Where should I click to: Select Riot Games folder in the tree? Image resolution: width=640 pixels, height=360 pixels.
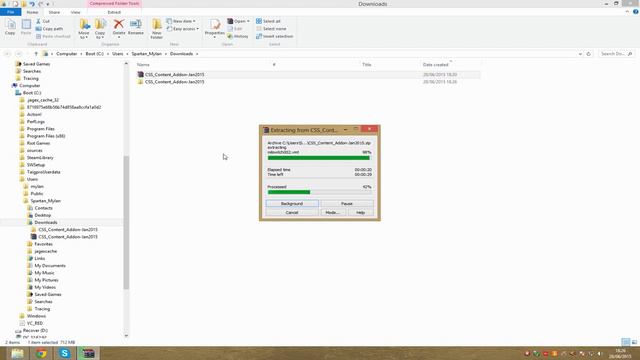click(x=38, y=143)
